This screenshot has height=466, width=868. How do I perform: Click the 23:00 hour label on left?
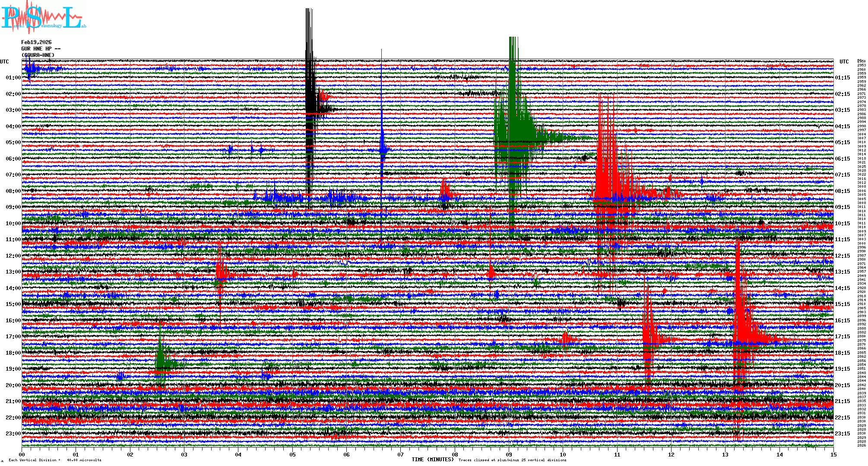click(13, 434)
